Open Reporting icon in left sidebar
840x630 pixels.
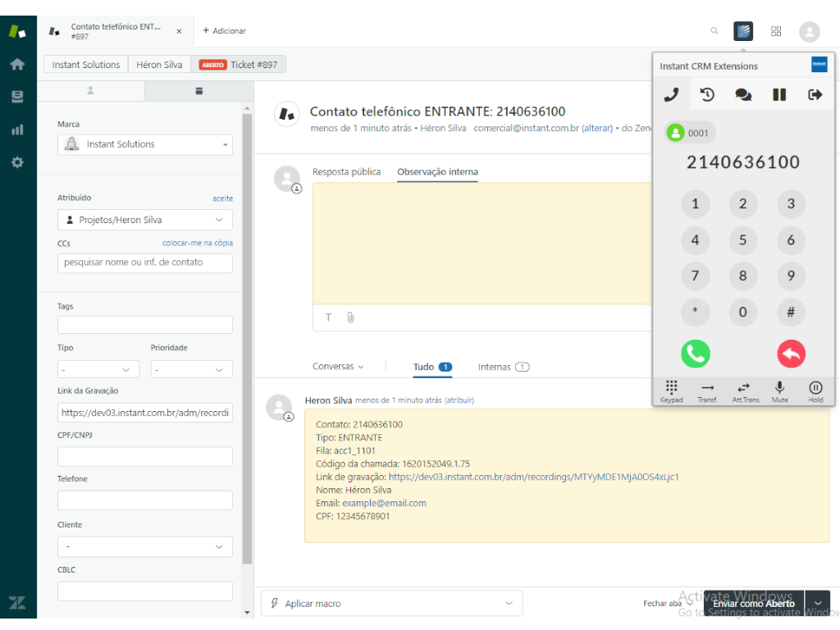click(17, 130)
